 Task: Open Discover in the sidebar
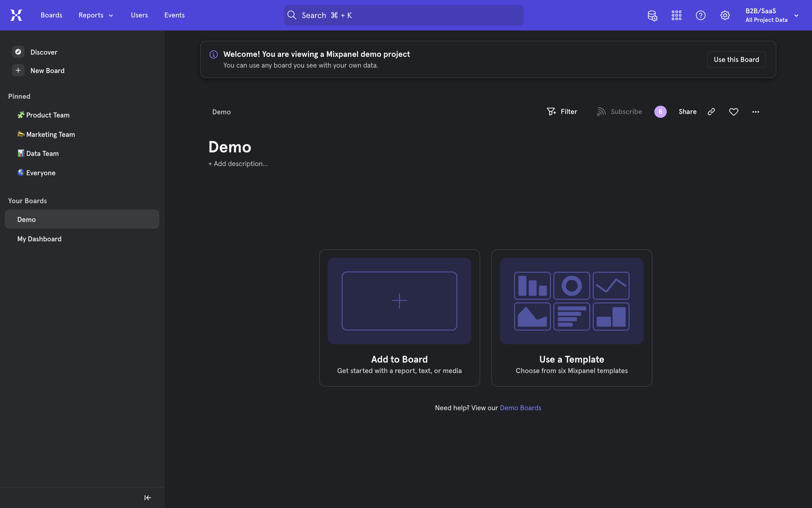pos(44,52)
